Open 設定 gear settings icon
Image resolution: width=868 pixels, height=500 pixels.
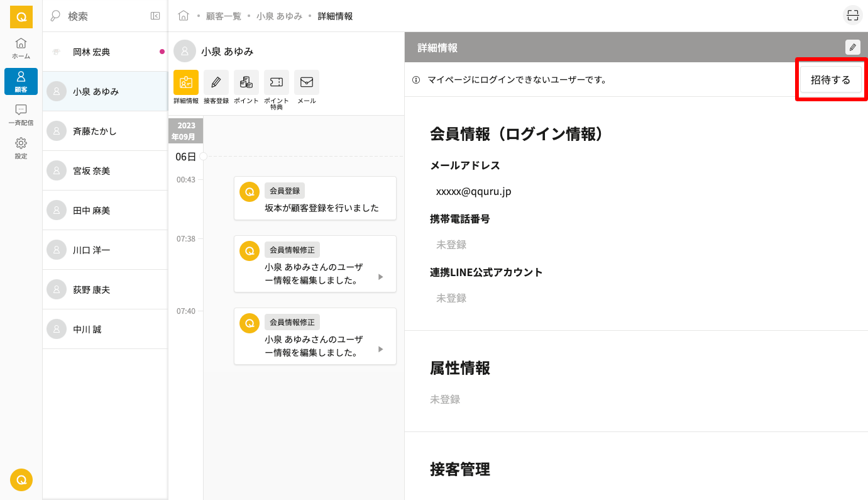(x=21, y=148)
